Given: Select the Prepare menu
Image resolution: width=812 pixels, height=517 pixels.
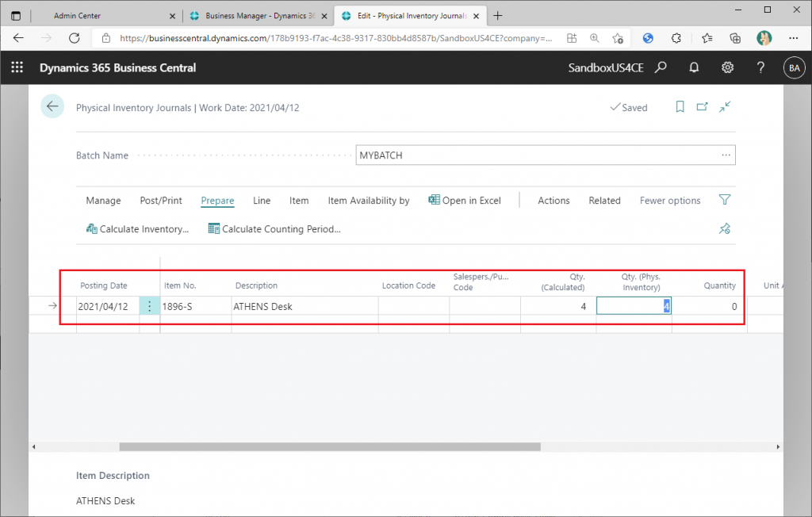Looking at the screenshot, I should (217, 201).
